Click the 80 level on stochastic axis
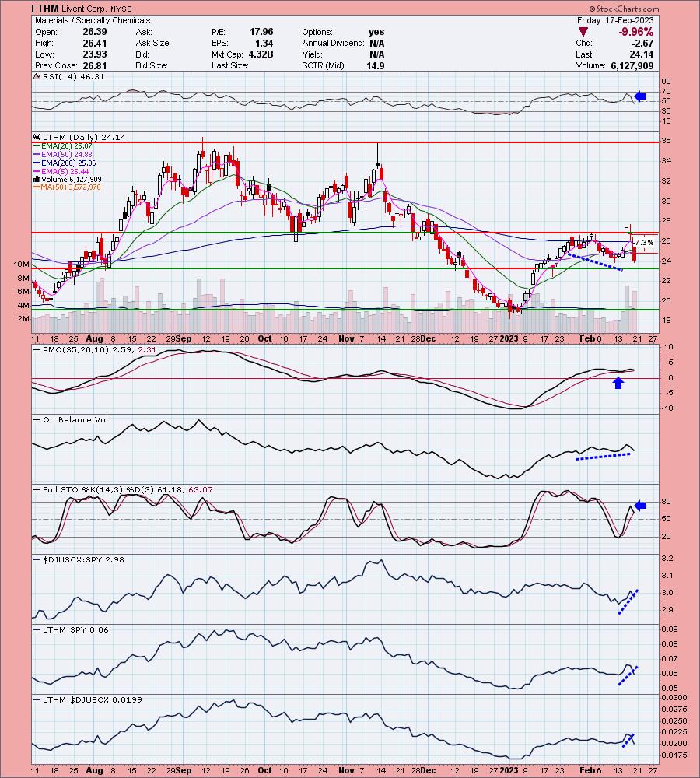The image size is (700, 778). pos(666,502)
